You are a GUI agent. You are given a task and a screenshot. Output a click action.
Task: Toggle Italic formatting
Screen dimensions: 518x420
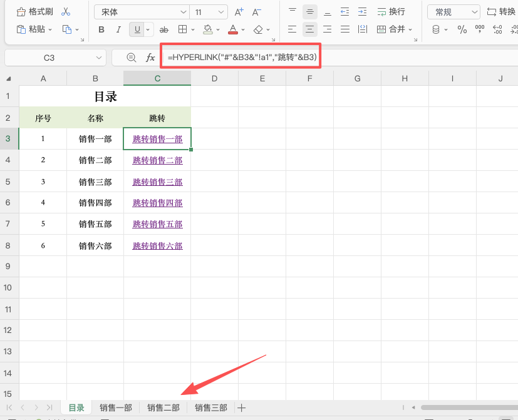tap(118, 29)
